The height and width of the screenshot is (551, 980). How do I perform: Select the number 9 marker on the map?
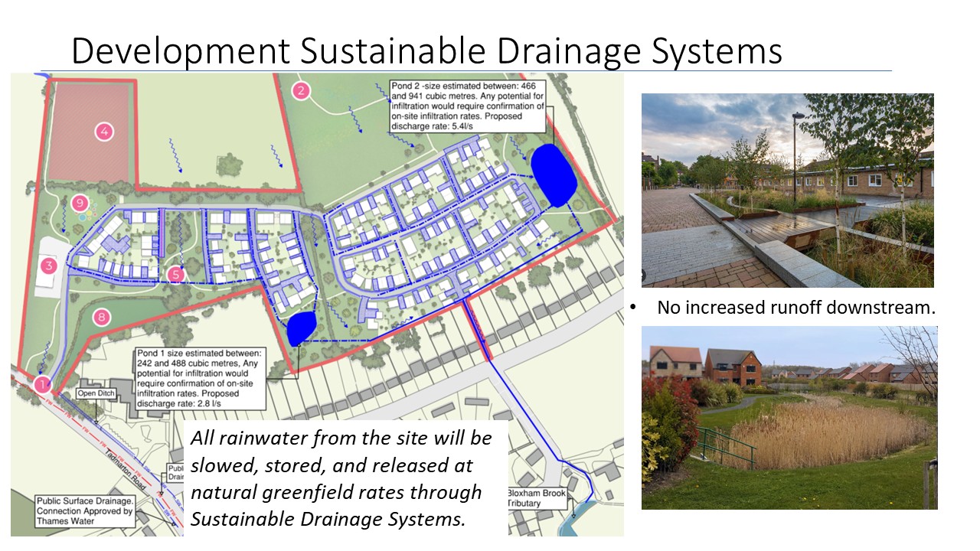pos(79,203)
